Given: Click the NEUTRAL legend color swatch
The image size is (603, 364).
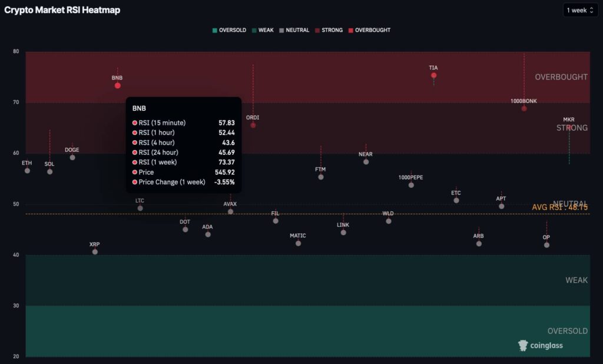Looking at the screenshot, I should point(281,31).
